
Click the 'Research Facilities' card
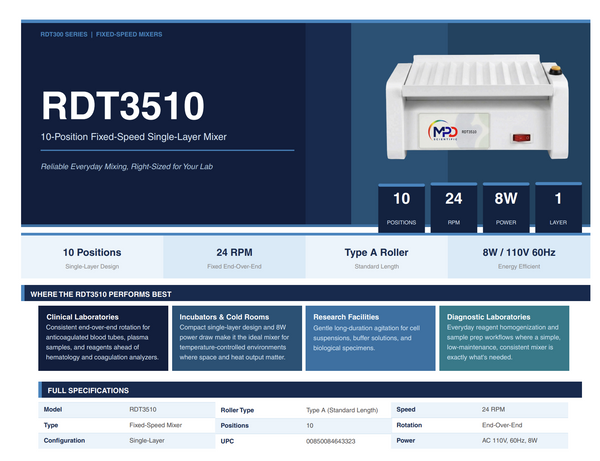(370, 338)
